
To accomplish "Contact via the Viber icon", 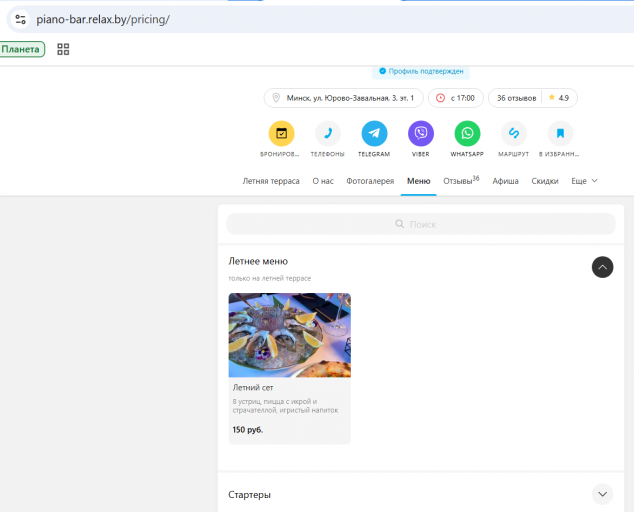I will 421,133.
